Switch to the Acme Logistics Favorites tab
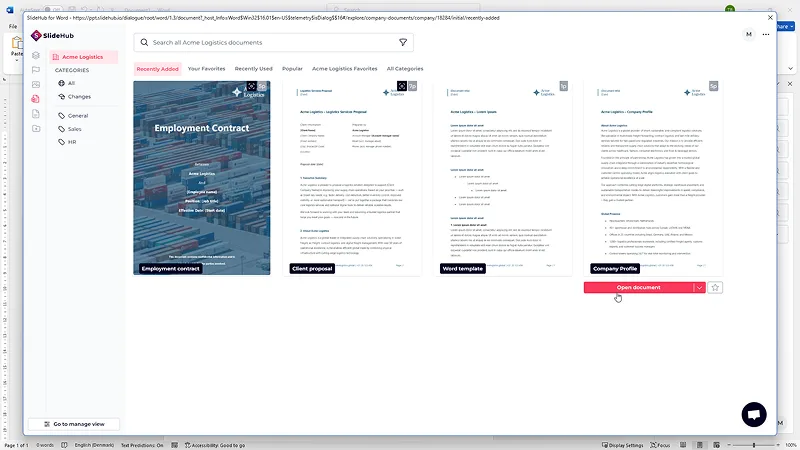Viewport: 800px width, 450px height. click(344, 69)
